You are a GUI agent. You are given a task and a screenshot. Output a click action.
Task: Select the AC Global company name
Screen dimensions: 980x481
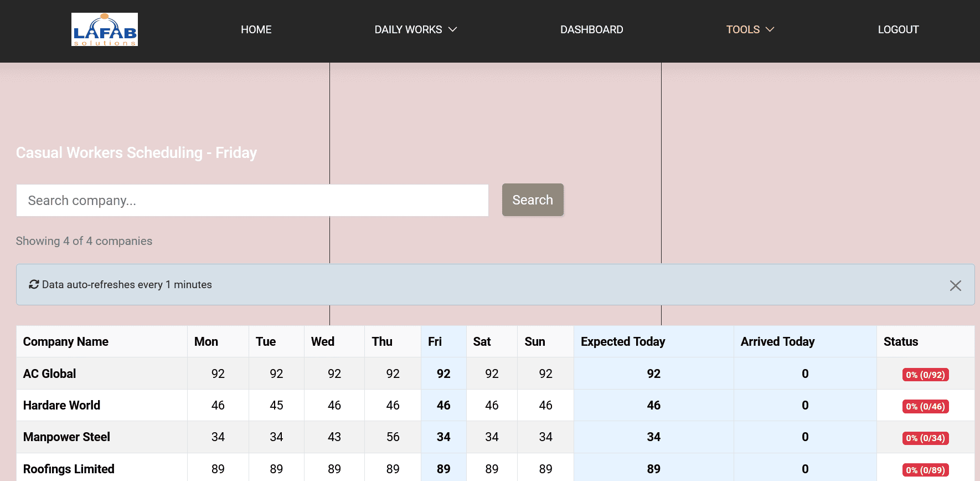click(x=49, y=373)
